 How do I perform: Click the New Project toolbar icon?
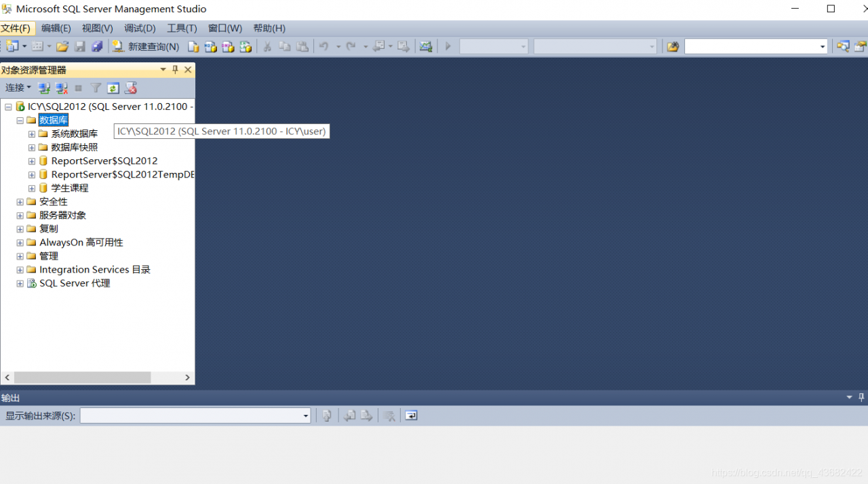(13, 46)
